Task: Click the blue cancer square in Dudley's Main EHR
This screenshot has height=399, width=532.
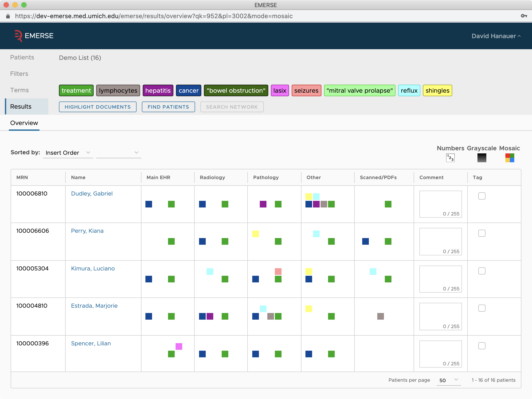Action: click(149, 204)
